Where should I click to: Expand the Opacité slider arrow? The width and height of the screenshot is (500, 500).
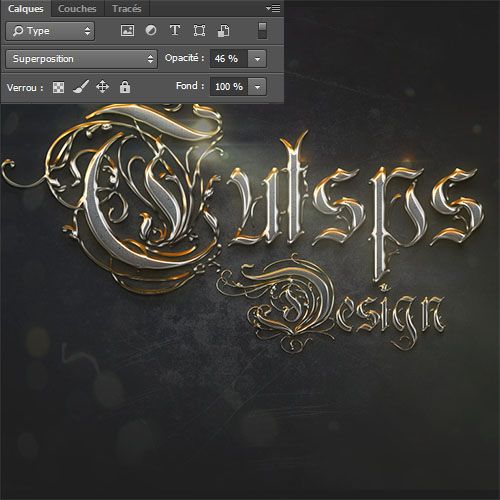point(257,59)
